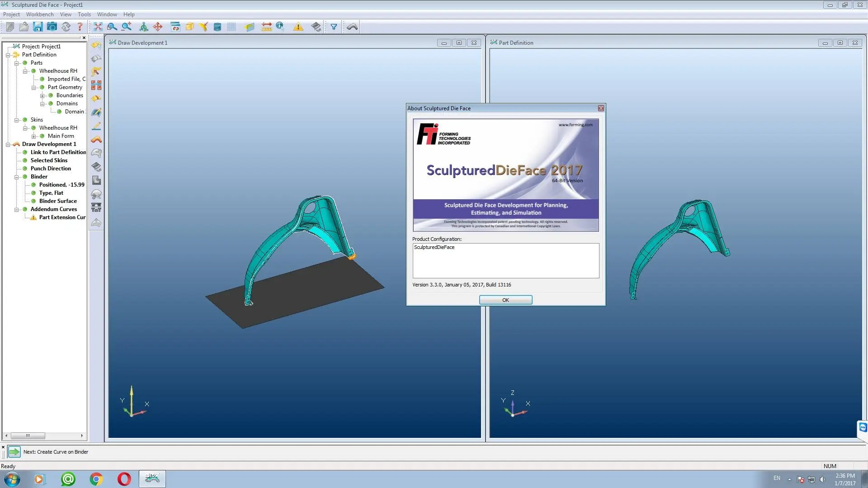Image resolution: width=868 pixels, height=488 pixels.
Task: Click the pencil sketch curve icon
Action: point(96,126)
